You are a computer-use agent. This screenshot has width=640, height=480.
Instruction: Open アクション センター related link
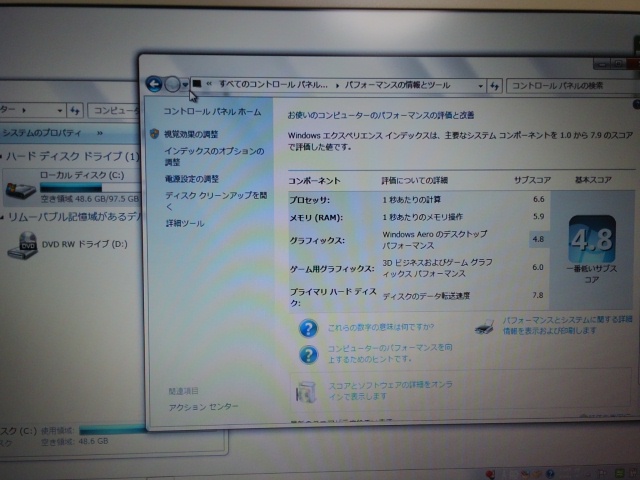(203, 407)
